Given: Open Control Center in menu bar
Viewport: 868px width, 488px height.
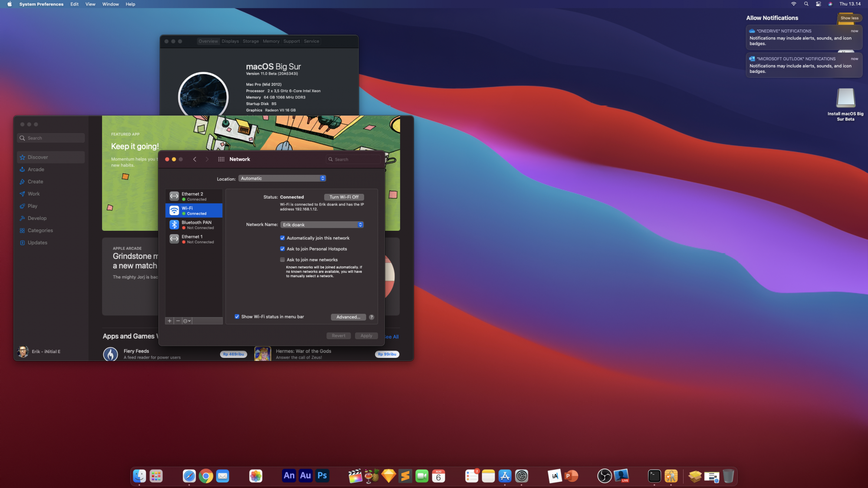Looking at the screenshot, I should pos(818,4).
